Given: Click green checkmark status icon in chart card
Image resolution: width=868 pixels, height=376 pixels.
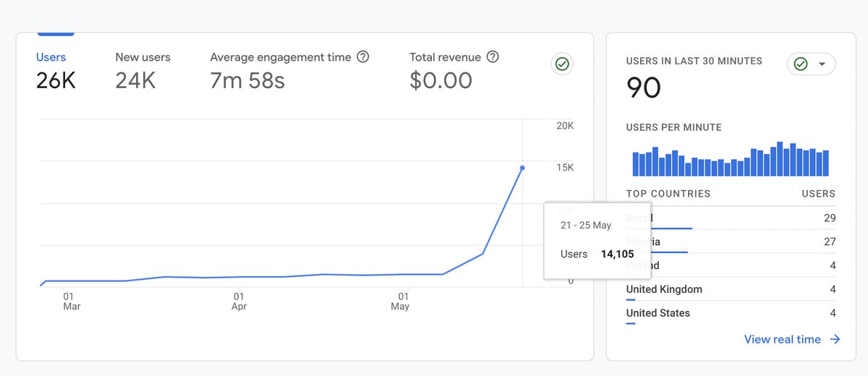Looking at the screenshot, I should click(562, 64).
